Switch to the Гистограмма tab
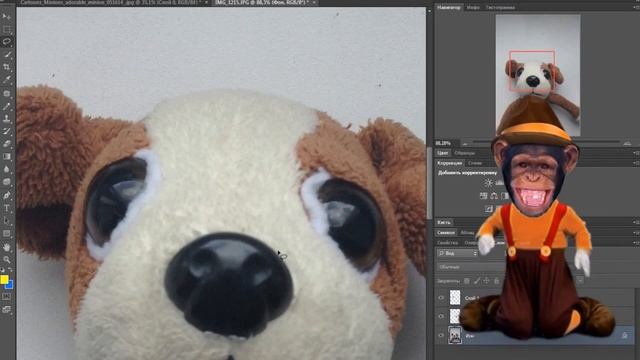The image size is (640, 360). tap(500, 7)
